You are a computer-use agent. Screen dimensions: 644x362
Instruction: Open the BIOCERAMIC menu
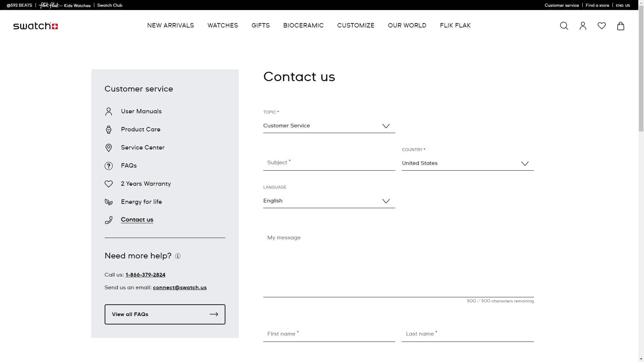click(x=303, y=25)
